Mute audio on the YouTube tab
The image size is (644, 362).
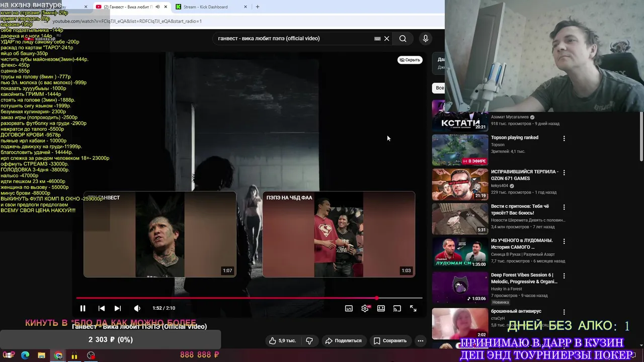pyautogui.click(x=157, y=7)
